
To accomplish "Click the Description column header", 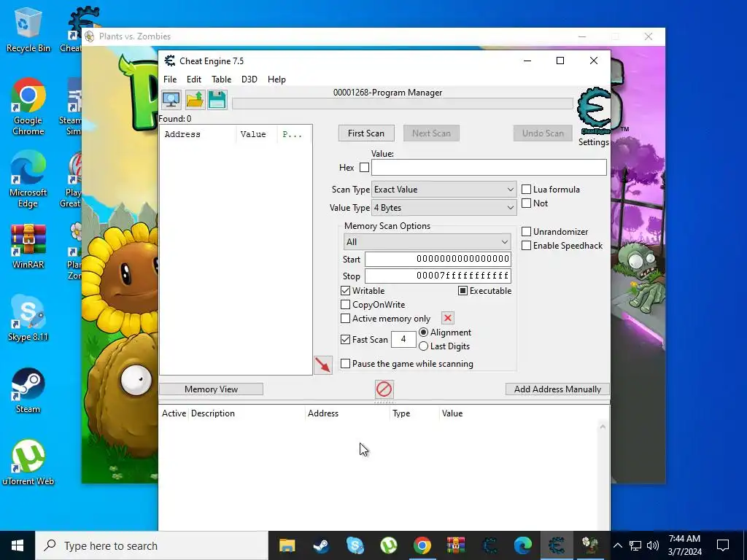I will point(247,413).
